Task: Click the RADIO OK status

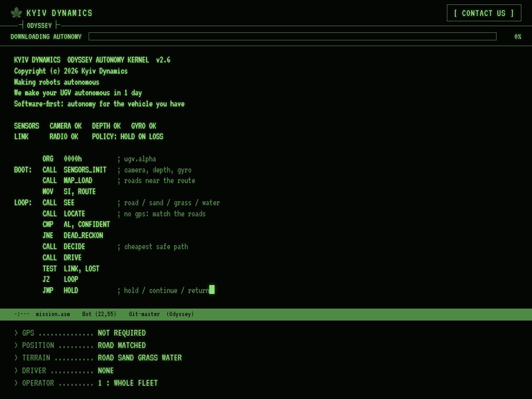Action: pyautogui.click(x=64, y=137)
